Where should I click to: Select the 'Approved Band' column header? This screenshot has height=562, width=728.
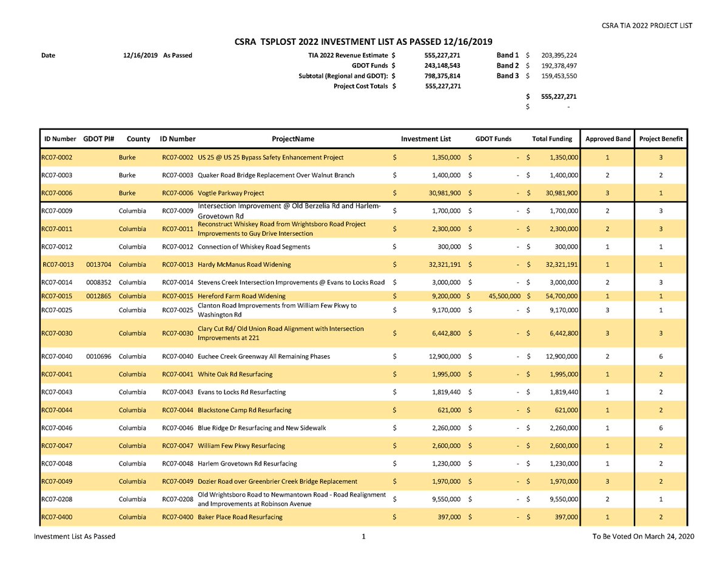(x=608, y=139)
